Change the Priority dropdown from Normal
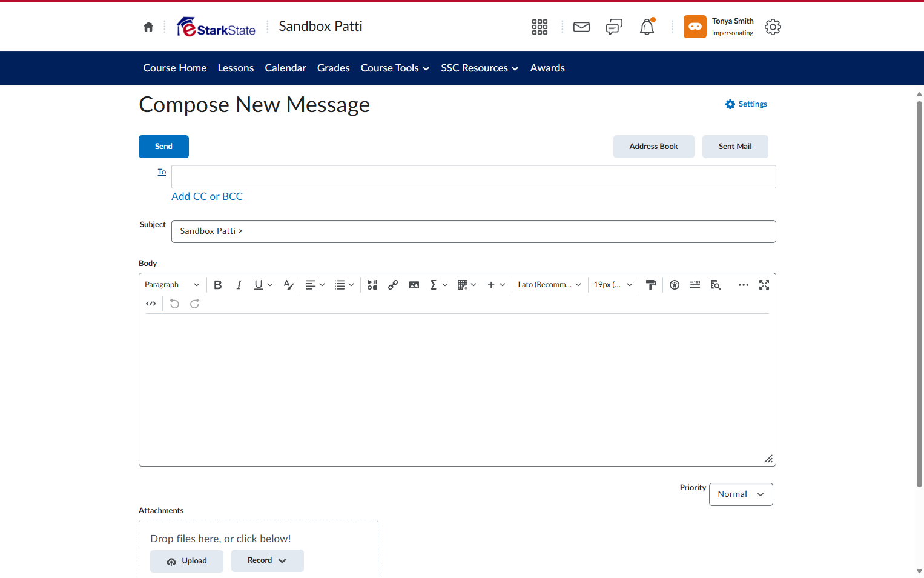 click(x=741, y=494)
